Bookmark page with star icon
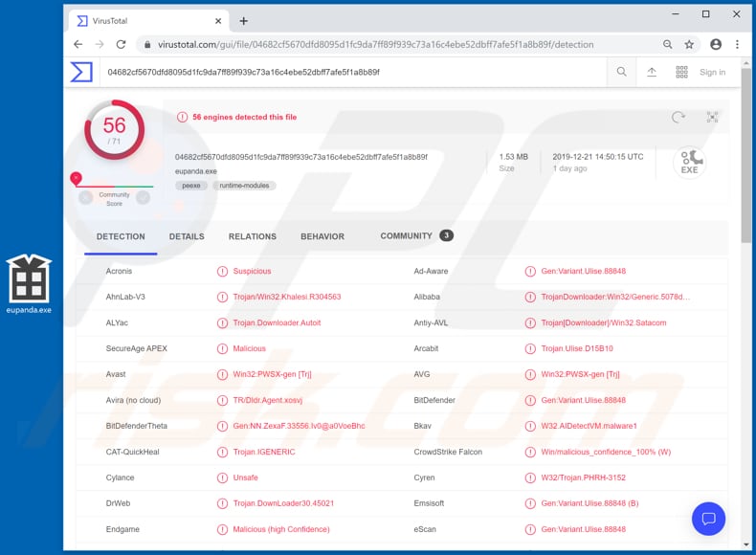Viewport: 756px width, 555px height. tap(689, 44)
